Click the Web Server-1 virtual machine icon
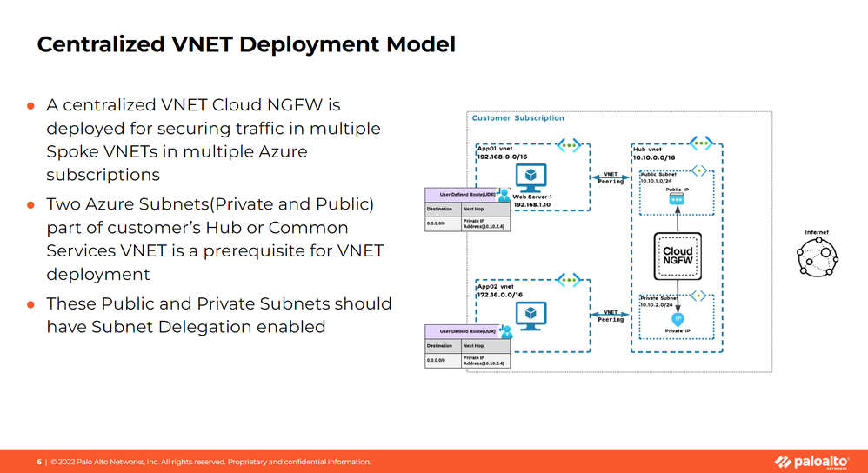 click(x=531, y=177)
